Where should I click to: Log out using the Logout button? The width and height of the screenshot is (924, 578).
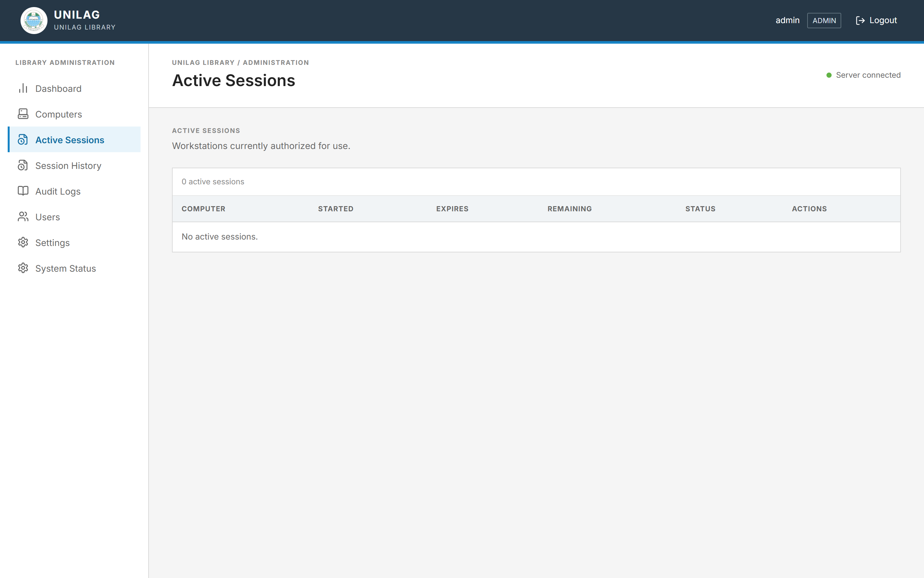876,20
